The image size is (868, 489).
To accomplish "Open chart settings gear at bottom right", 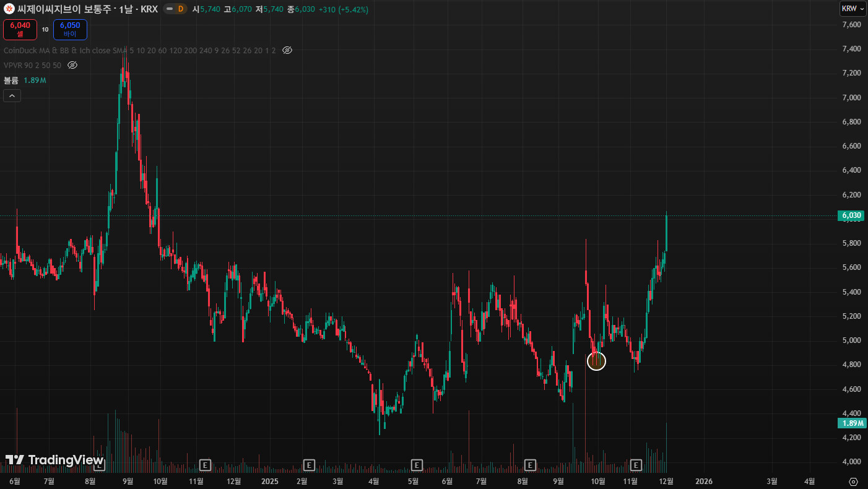I will [x=853, y=482].
